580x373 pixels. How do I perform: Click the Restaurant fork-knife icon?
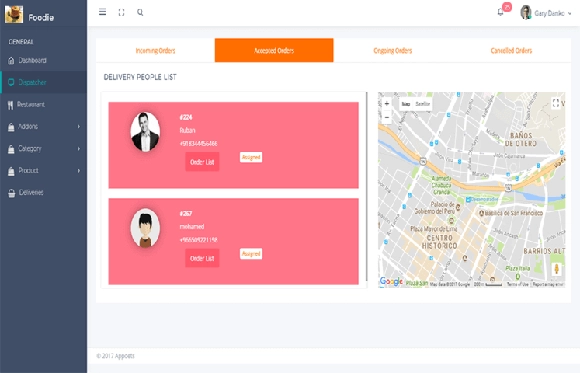[10, 105]
